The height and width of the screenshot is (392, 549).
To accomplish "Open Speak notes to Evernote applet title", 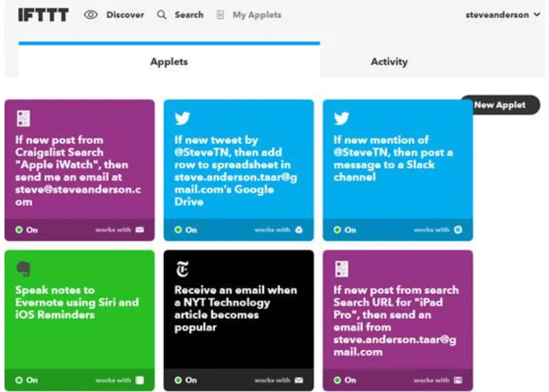I will (x=77, y=302).
